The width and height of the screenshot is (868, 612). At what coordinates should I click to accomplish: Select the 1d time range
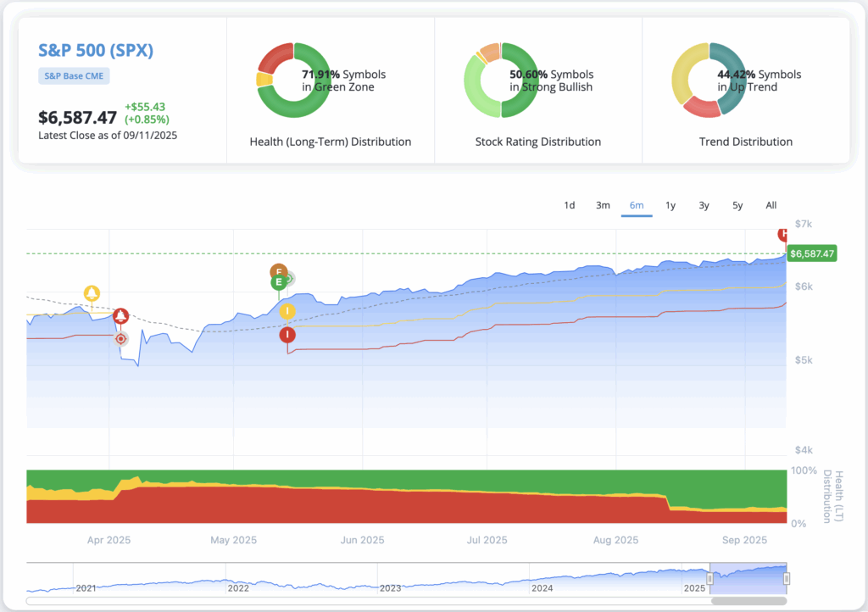(x=569, y=205)
